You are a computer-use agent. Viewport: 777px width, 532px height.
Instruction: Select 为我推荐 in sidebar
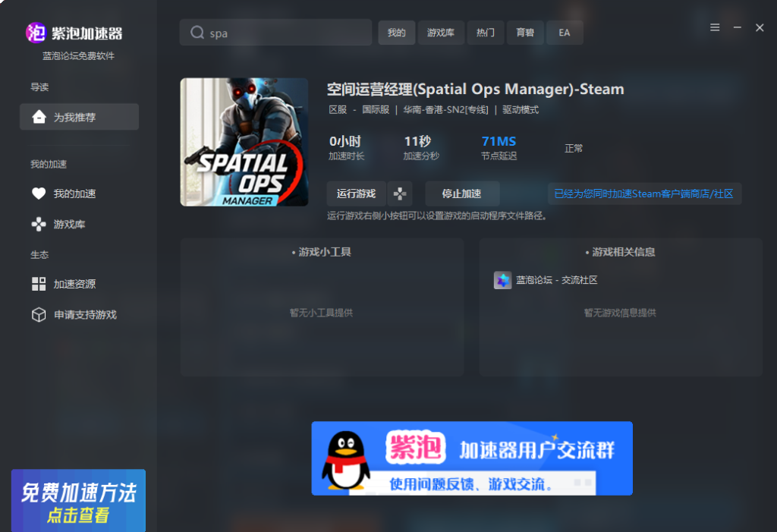pyautogui.click(x=79, y=117)
